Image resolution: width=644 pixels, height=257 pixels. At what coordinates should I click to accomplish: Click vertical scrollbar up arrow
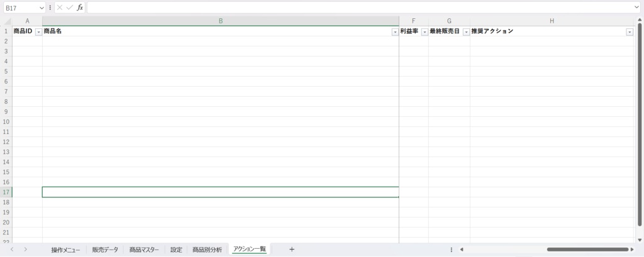(640, 19)
